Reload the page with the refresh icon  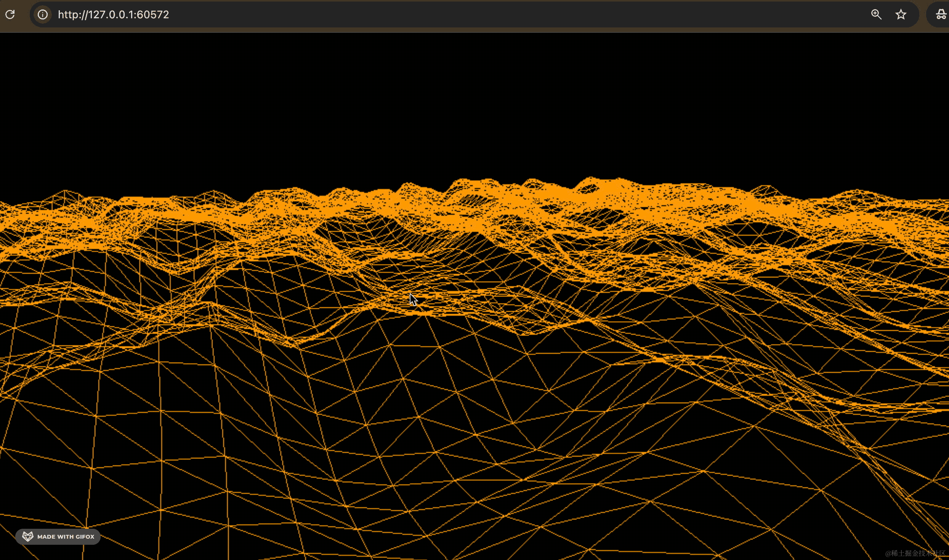[10, 14]
